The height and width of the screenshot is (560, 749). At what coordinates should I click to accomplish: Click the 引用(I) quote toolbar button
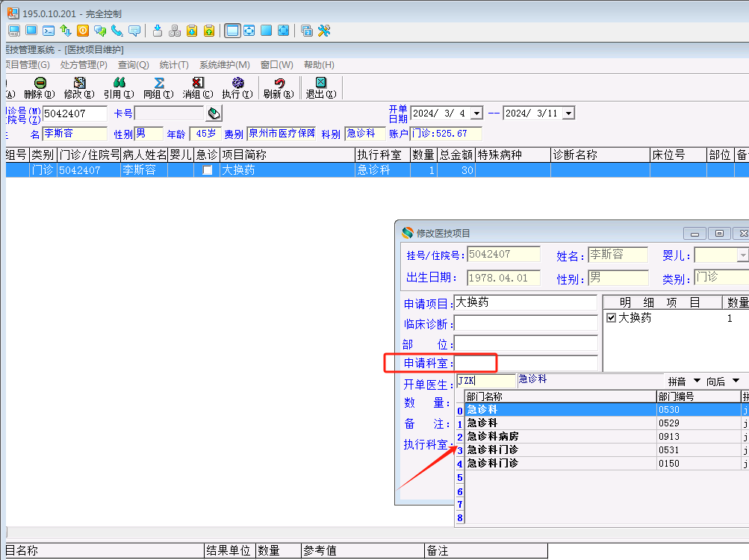(x=119, y=88)
